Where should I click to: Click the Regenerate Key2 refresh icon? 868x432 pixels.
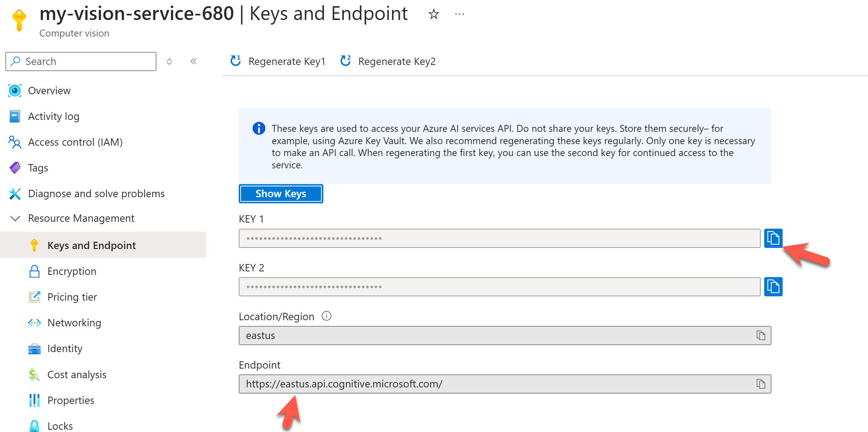345,61
